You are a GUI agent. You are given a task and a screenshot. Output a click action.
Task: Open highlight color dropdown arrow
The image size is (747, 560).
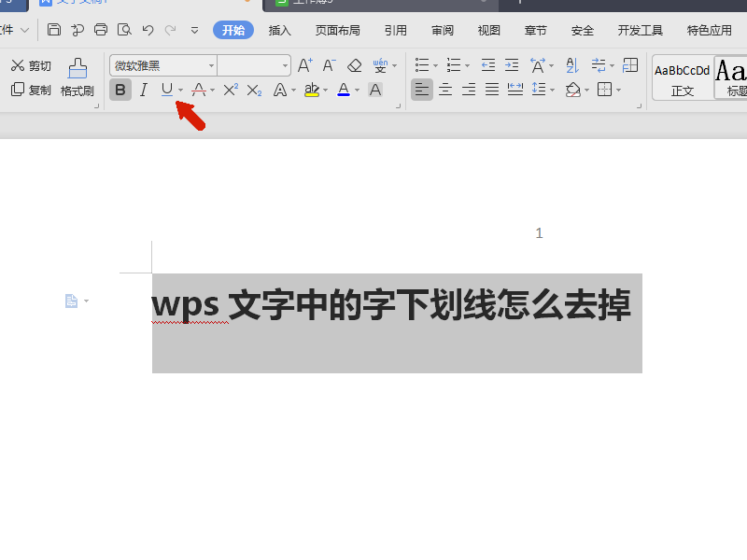coord(325,90)
